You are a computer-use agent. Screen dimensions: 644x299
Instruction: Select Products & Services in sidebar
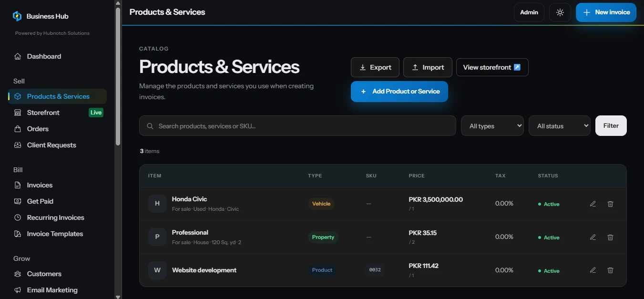(x=57, y=96)
